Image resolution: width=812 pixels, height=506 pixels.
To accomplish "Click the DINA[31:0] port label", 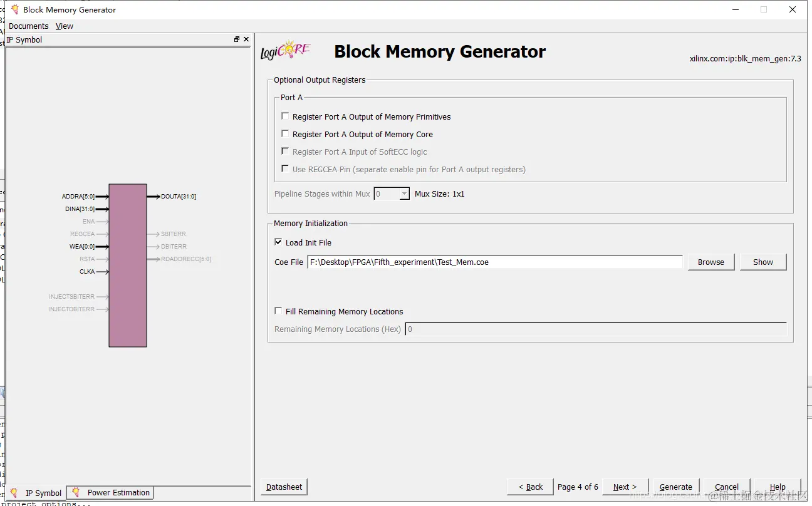I will [x=80, y=209].
